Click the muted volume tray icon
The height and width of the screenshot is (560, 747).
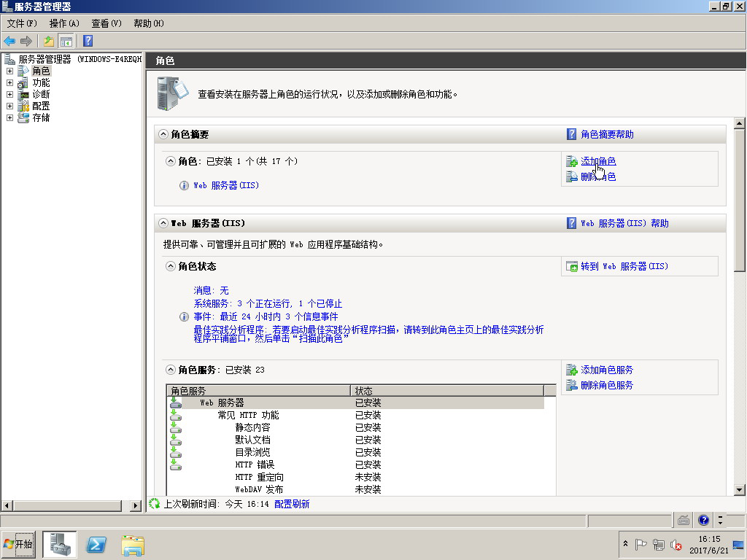click(676, 545)
